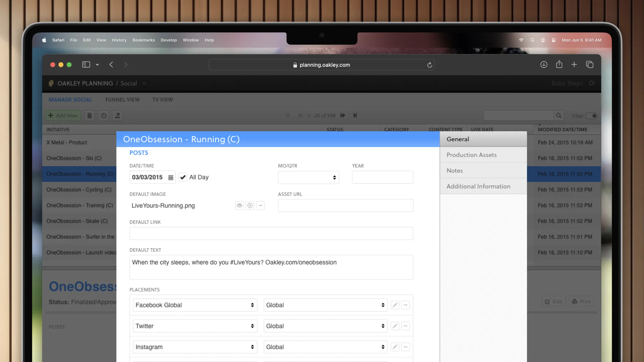Select the OneObsession - Ski (C) row
Image resolution: width=644 pixels, height=362 pixels.
(79, 158)
